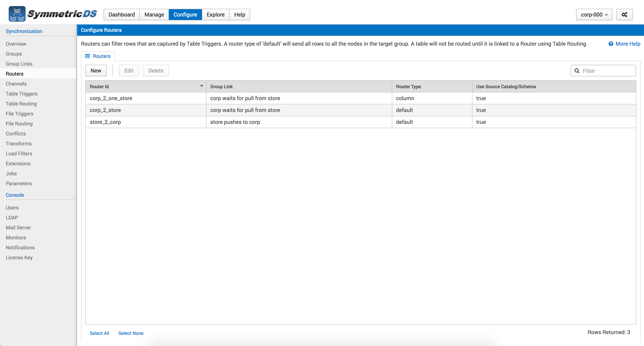Open the Help tab
Screen dimensions: 644x346
239,15
